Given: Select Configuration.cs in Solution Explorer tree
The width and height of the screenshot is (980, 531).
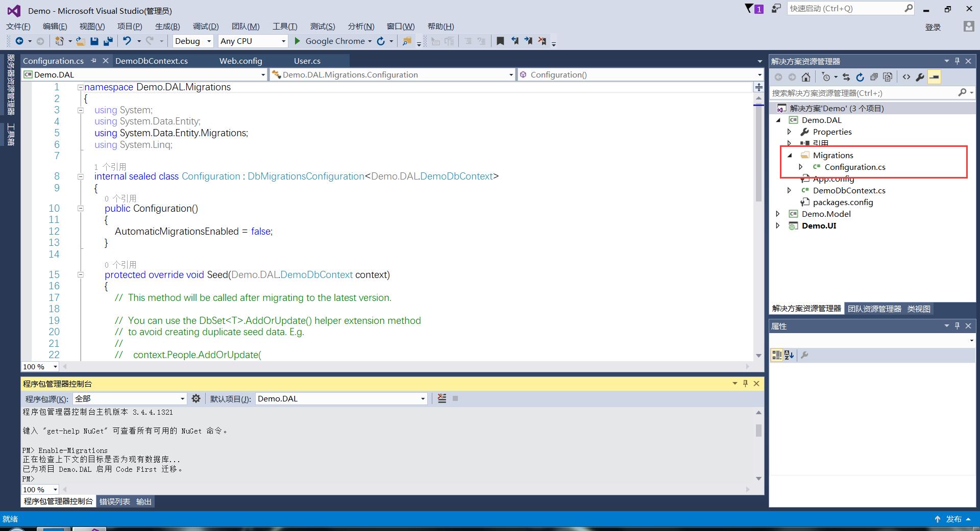Looking at the screenshot, I should (855, 167).
